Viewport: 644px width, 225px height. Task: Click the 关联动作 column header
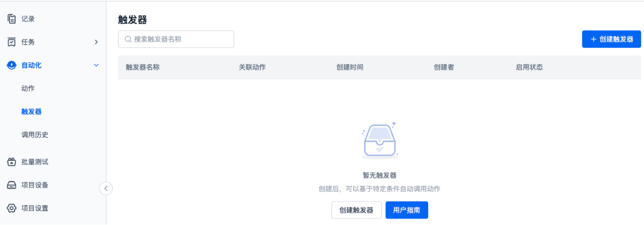pos(252,67)
